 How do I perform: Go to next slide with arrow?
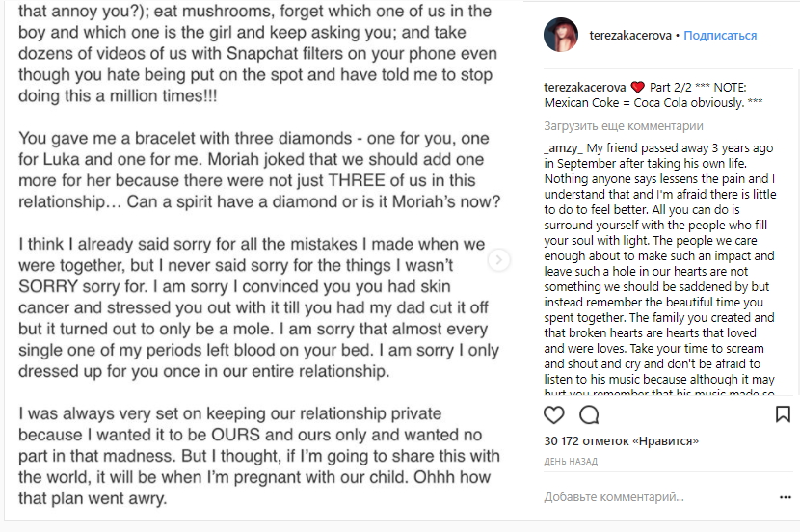(x=499, y=260)
